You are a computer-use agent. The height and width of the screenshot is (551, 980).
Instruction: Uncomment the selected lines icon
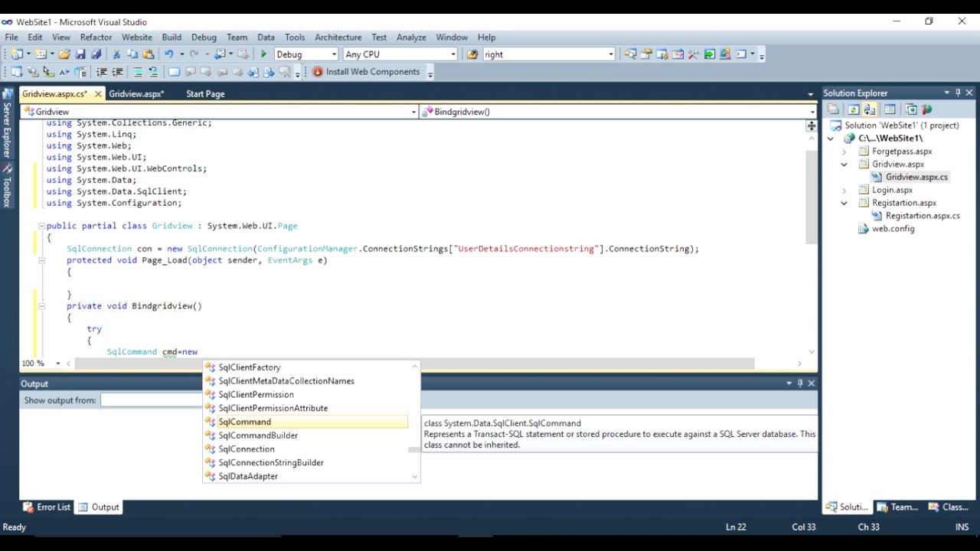[x=153, y=72]
